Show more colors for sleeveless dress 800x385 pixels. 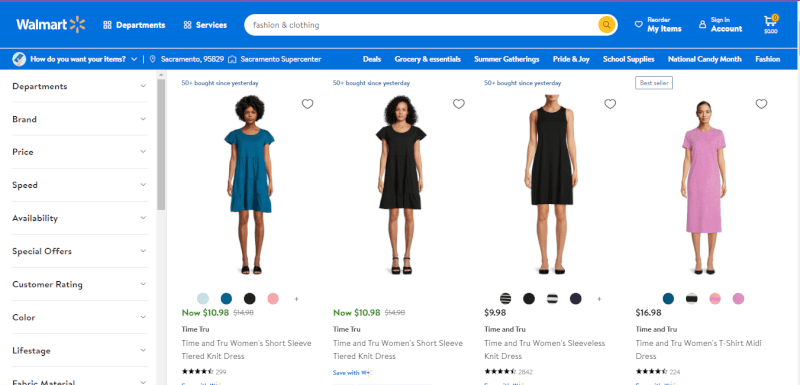599,299
